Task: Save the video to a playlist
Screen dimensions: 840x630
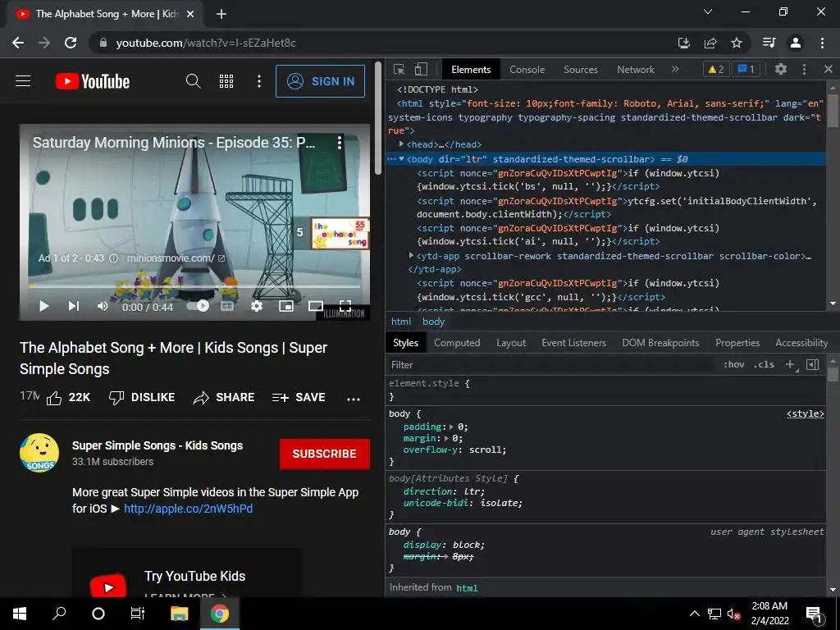Action: 299,398
